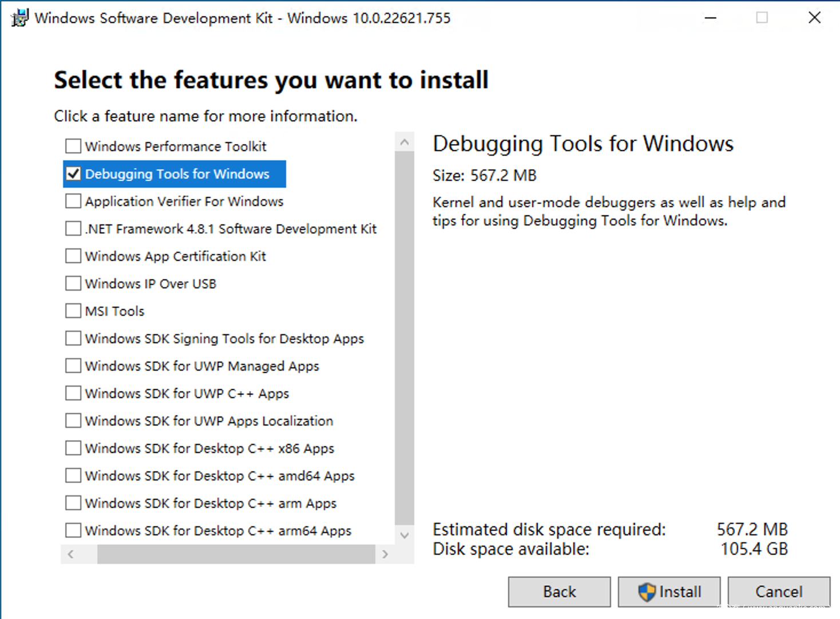Viewport: 840px width, 619px height.
Task: Cancel the SDK installation
Action: tap(778, 592)
